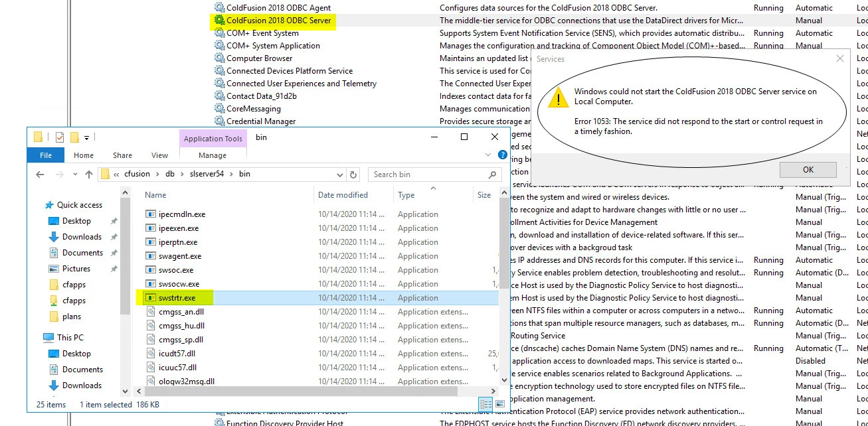Open the address bar history dropdown
The height and width of the screenshot is (426, 868).
click(341, 174)
